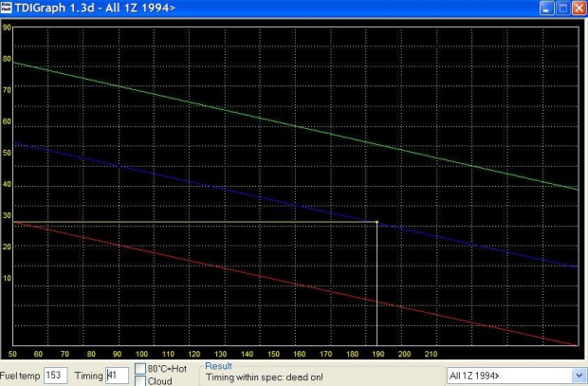Click the x-axis label 50
The height and width of the screenshot is (386, 588).
coord(12,354)
